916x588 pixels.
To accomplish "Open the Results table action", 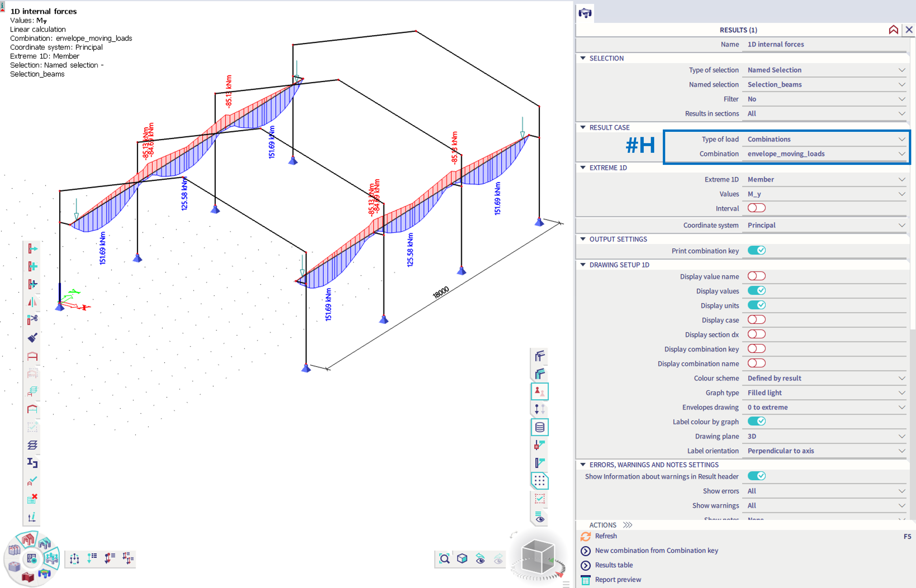I will tap(613, 565).
